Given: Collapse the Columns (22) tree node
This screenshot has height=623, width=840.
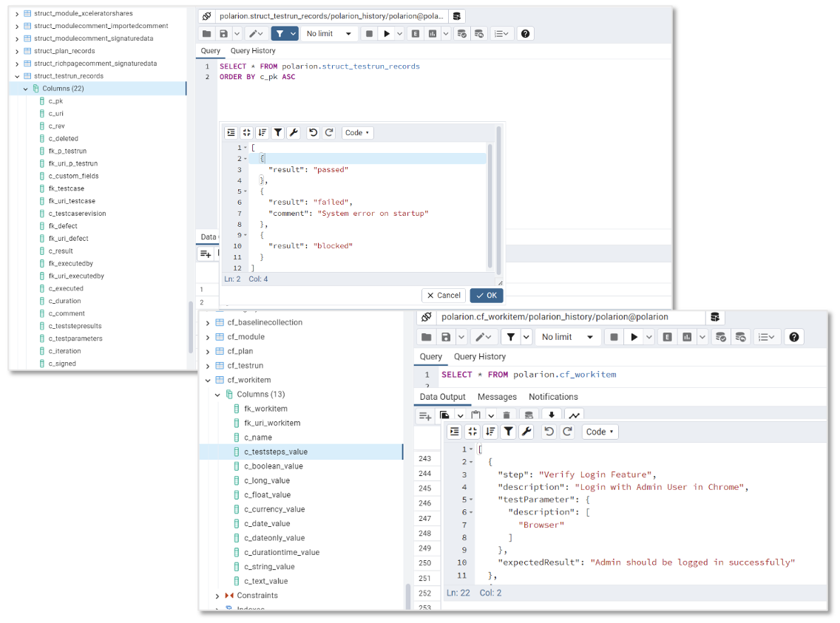Looking at the screenshot, I should click(x=26, y=89).
